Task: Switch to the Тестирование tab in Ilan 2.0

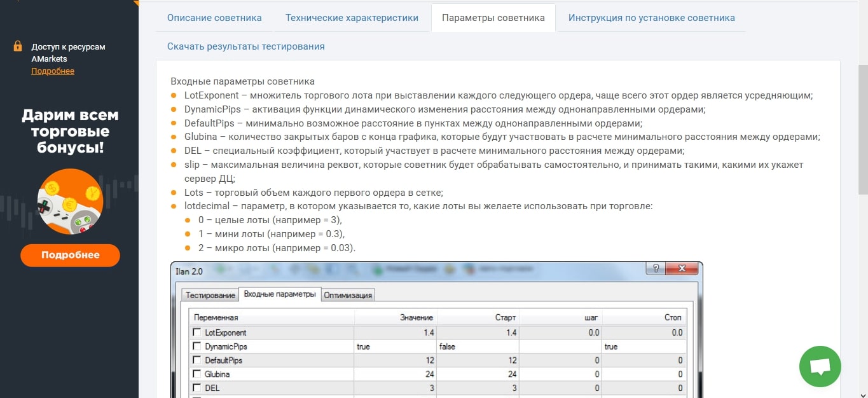Action: click(x=210, y=295)
